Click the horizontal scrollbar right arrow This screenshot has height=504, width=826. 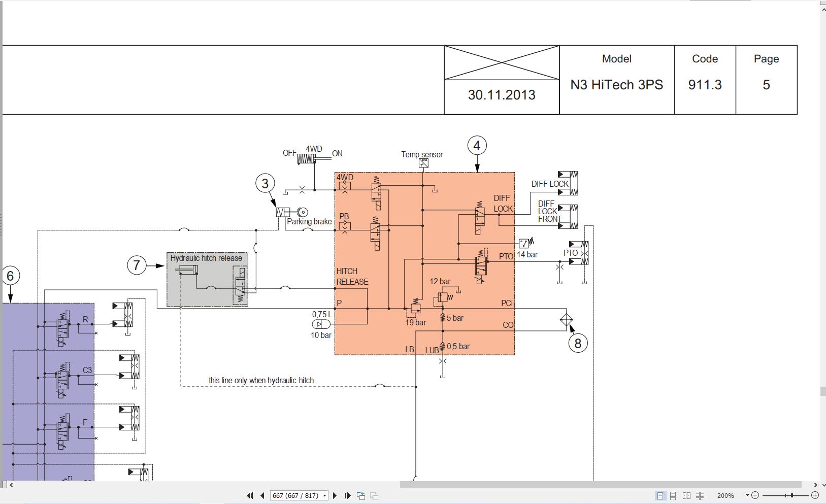pos(815,485)
